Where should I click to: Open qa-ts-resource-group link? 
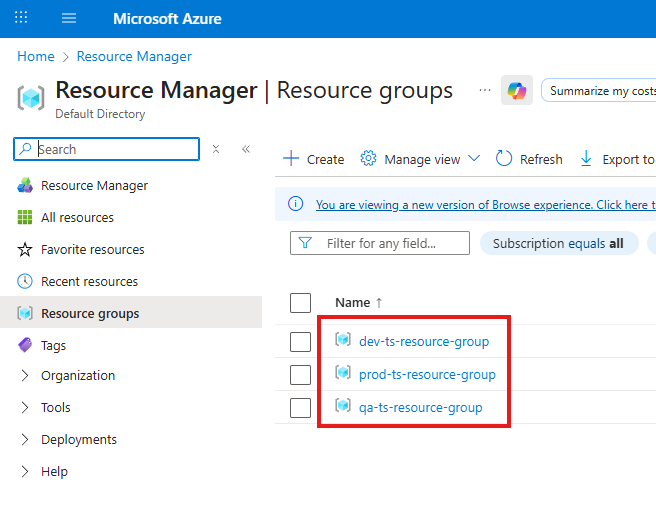[x=420, y=408]
